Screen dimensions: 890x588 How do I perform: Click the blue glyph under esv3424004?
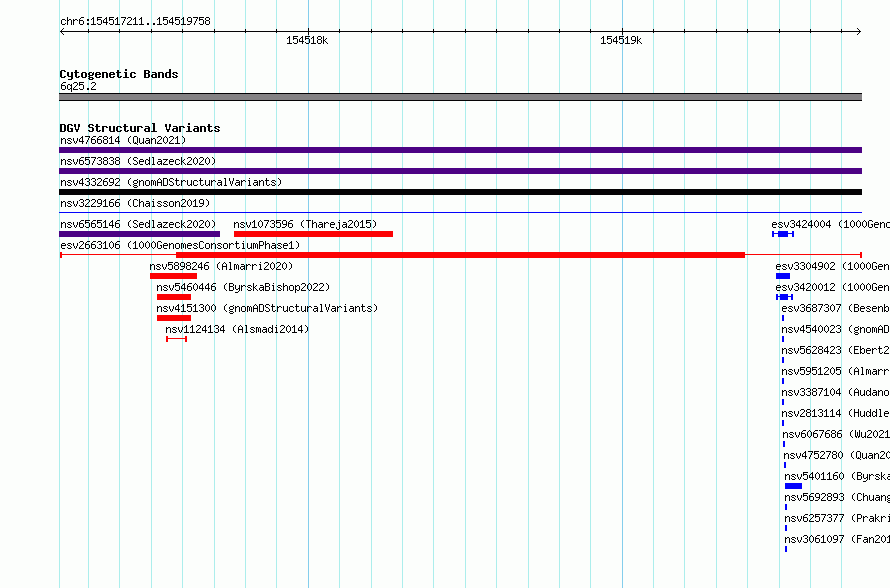coord(783,234)
